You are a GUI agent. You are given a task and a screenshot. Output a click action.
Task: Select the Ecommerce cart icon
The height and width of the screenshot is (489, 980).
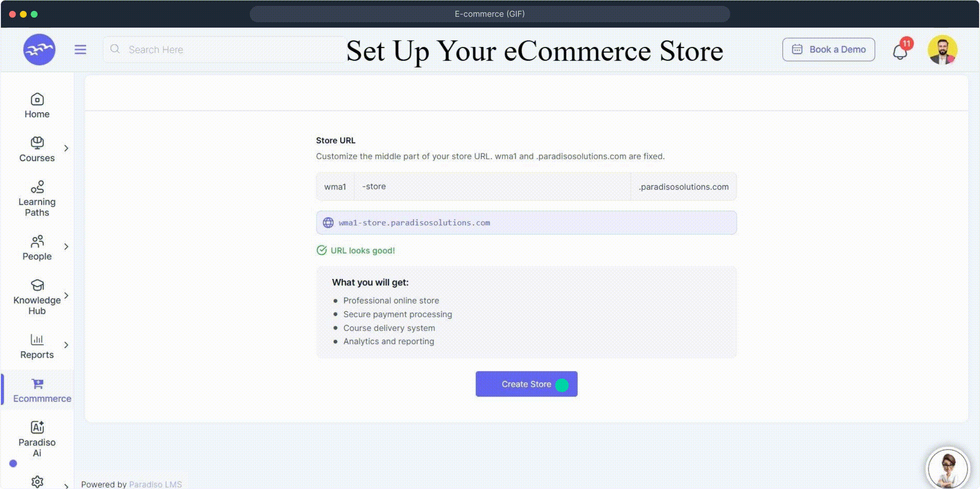(38, 384)
